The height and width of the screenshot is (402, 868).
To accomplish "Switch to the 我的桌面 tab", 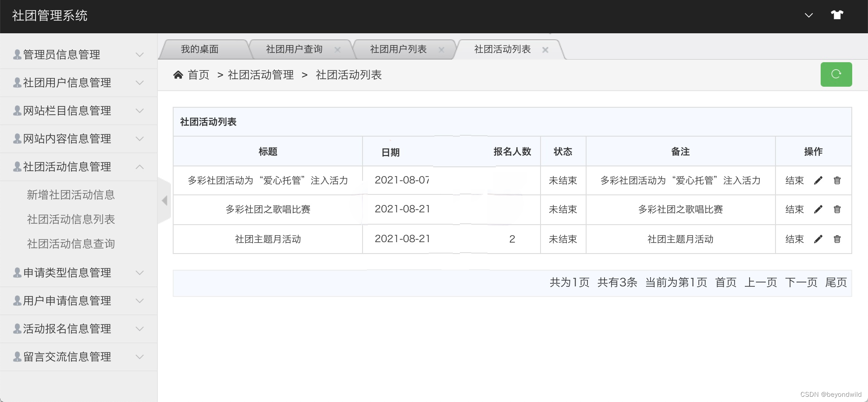I will 200,49.
